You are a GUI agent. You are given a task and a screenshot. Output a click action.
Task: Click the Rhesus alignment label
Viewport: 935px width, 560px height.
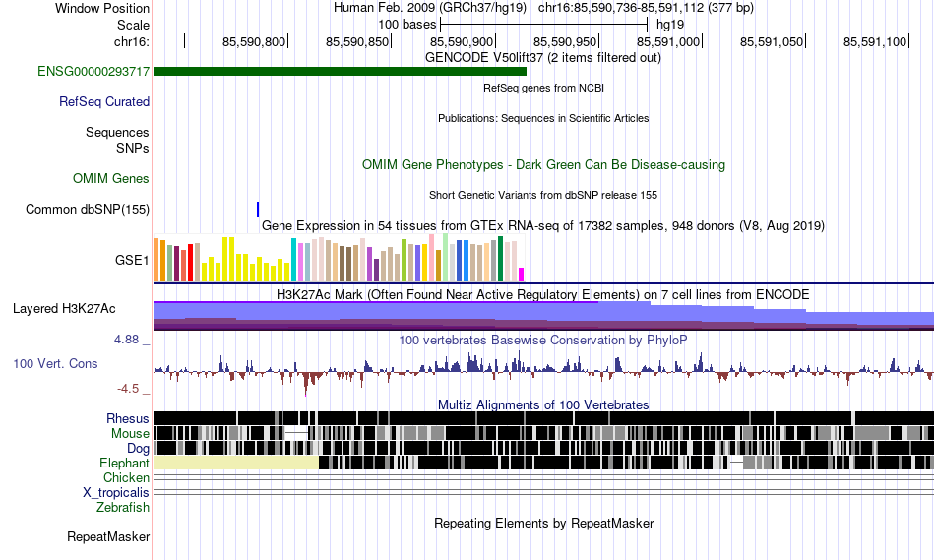[x=128, y=418]
